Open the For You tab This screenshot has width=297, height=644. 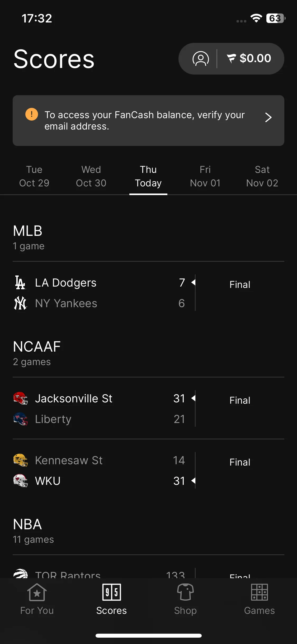(37, 599)
